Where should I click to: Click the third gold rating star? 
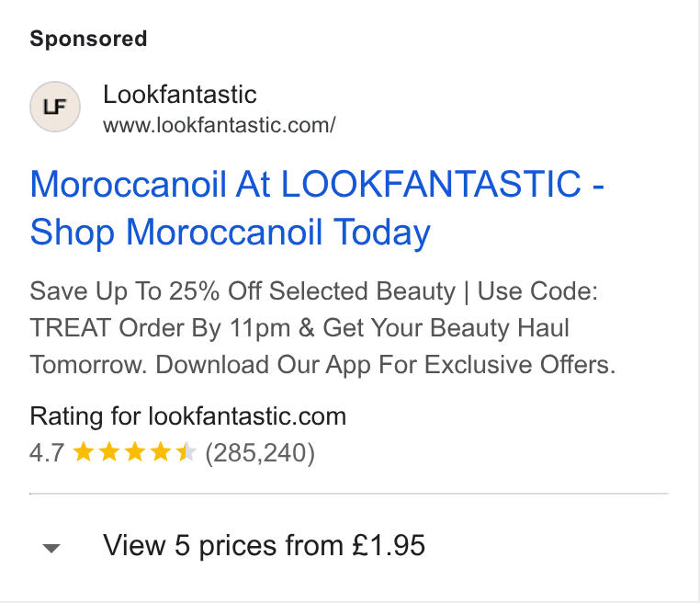pyautogui.click(x=135, y=452)
